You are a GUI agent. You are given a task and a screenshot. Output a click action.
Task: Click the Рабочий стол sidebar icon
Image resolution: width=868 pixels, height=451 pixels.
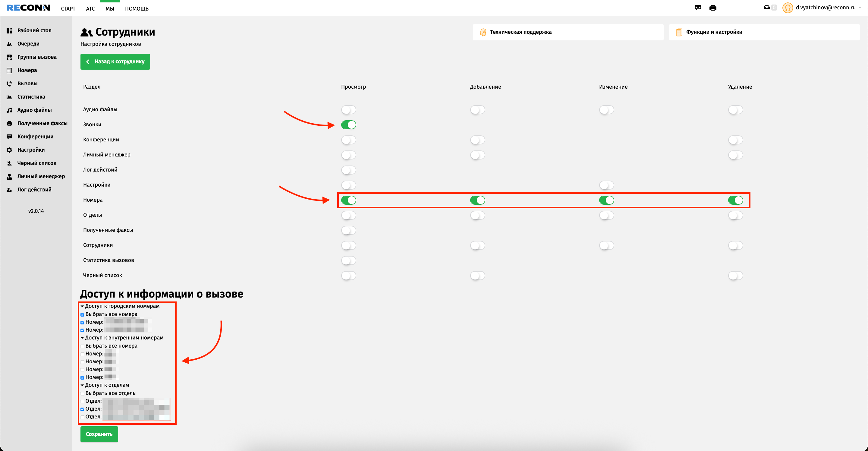pyautogui.click(x=9, y=30)
